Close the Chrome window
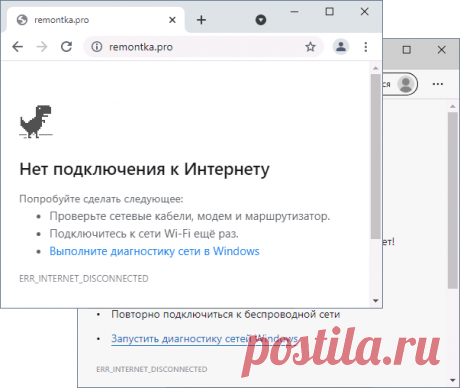 click(365, 12)
